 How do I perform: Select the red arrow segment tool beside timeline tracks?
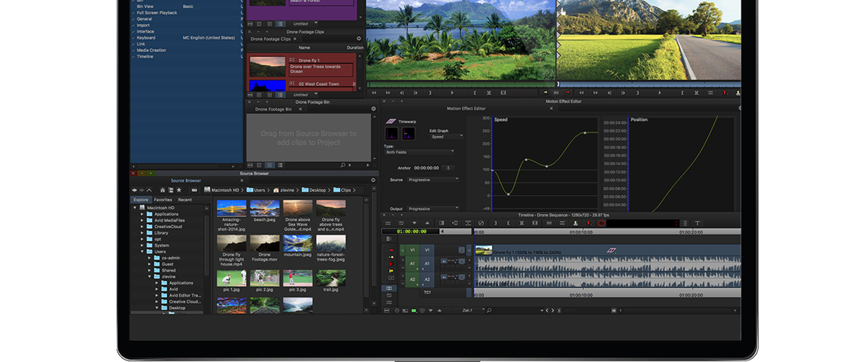391,251
